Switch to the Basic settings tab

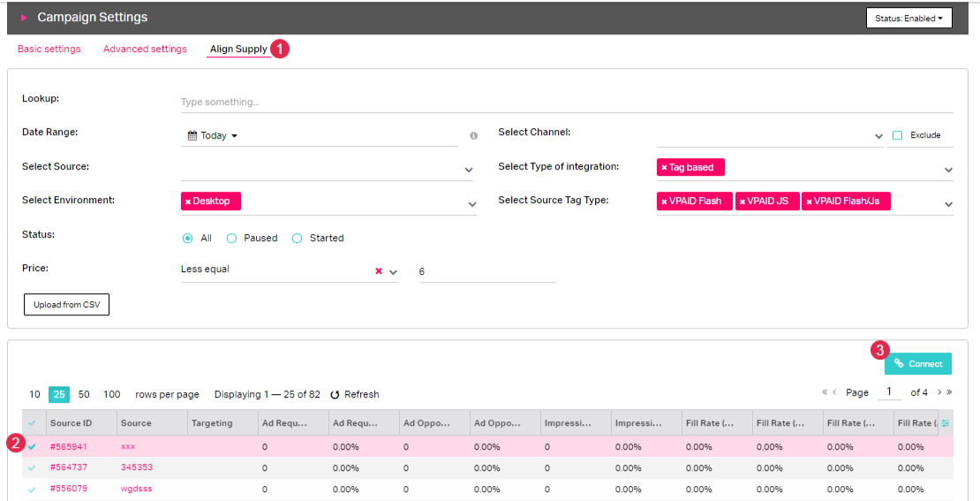pyautogui.click(x=49, y=49)
